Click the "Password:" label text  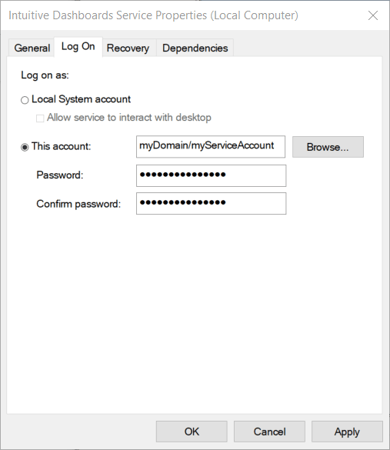(x=60, y=175)
